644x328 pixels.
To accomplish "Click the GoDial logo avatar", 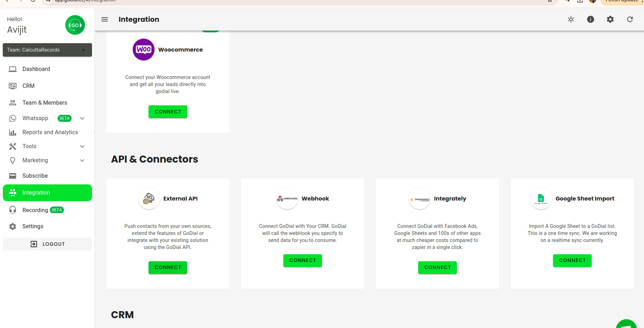I will click(x=75, y=25).
